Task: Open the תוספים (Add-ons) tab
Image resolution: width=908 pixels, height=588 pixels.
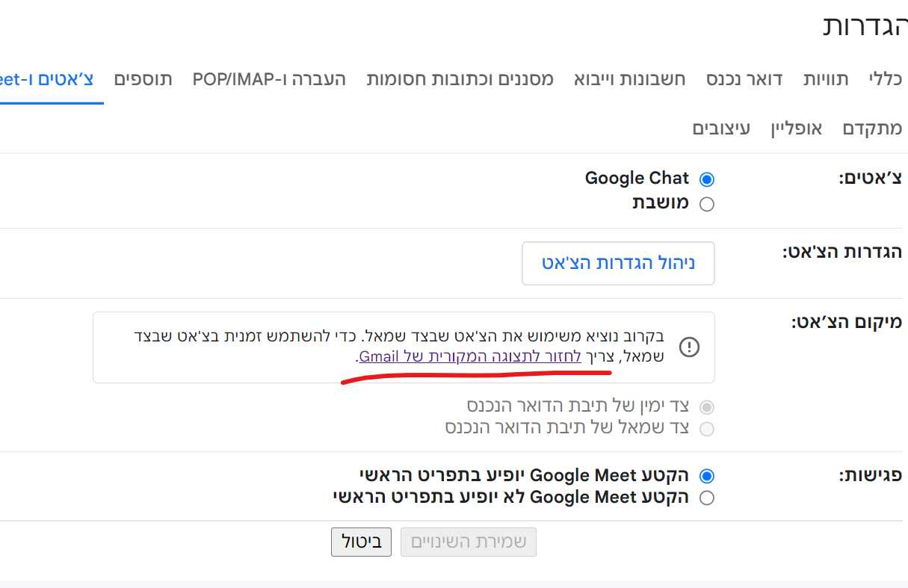Action: 143,79
